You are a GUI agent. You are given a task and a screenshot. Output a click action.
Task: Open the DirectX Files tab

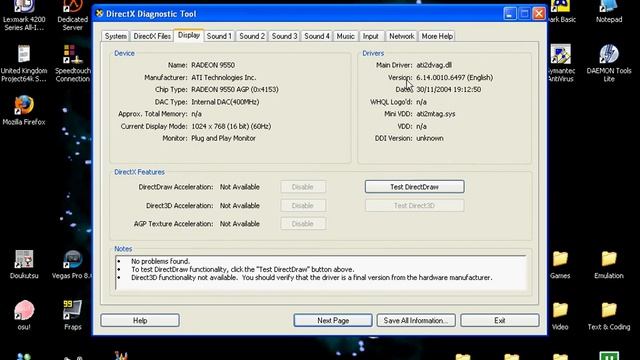(x=152, y=36)
